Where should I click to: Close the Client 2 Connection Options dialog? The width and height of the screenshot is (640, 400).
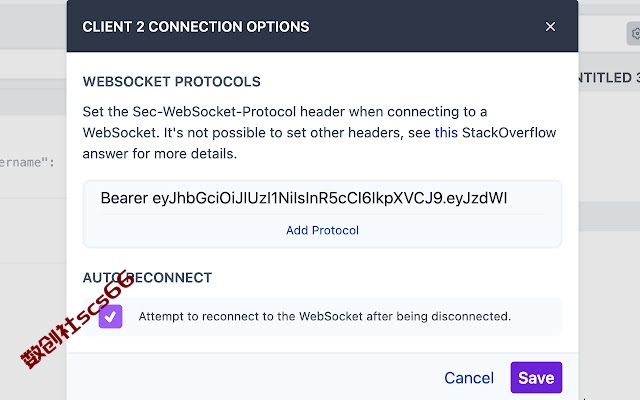[550, 27]
